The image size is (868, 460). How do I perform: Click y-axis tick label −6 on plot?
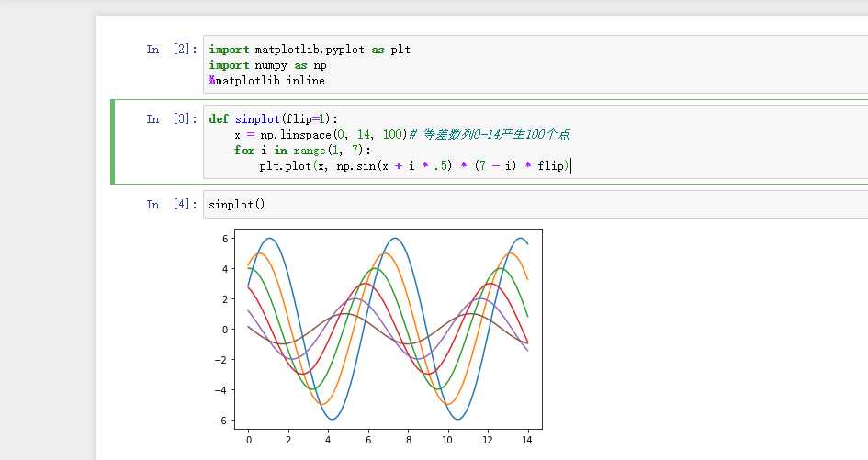[x=220, y=421]
